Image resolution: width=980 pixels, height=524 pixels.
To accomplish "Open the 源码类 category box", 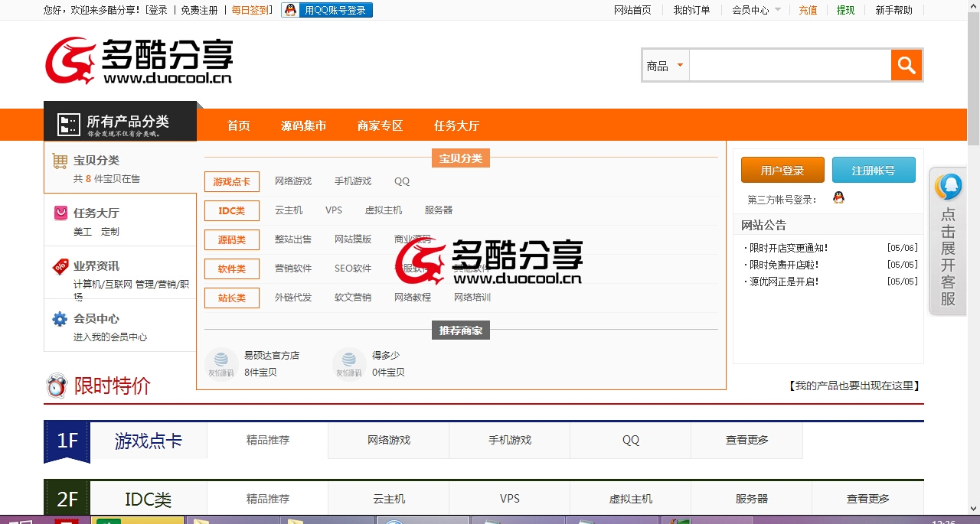I will pyautogui.click(x=232, y=239).
